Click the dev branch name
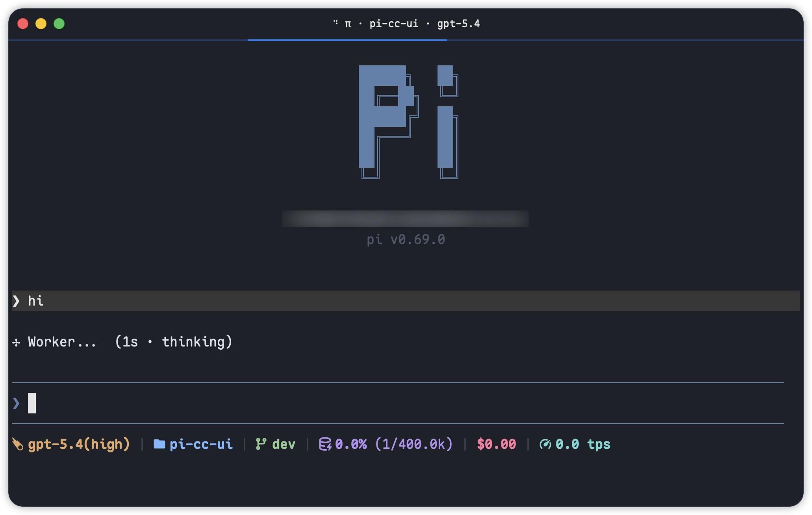 pos(284,444)
